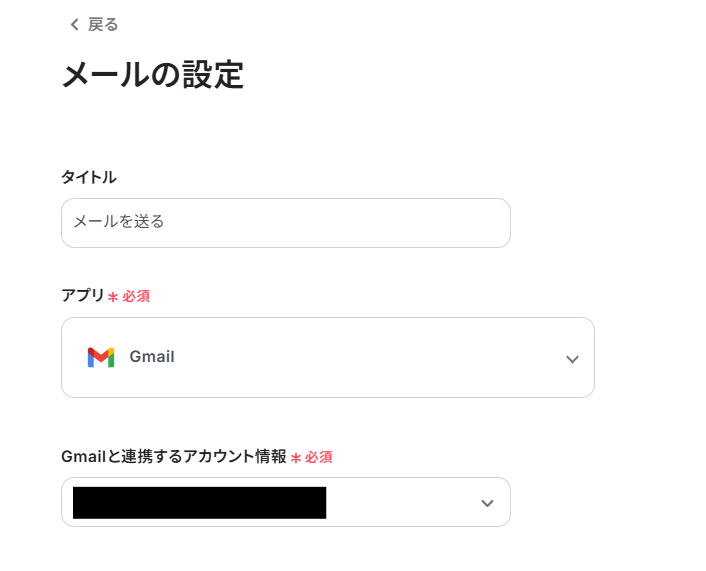Screen dimensions: 706x571
Task: Click blank area inside account dropdown box
Action: pos(400,502)
